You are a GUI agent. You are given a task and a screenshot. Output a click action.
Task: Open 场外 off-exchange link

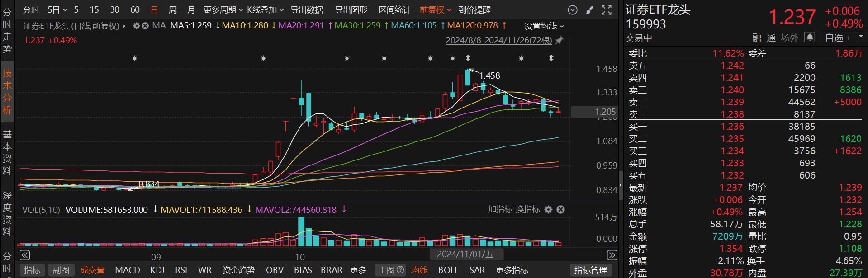click(x=790, y=38)
